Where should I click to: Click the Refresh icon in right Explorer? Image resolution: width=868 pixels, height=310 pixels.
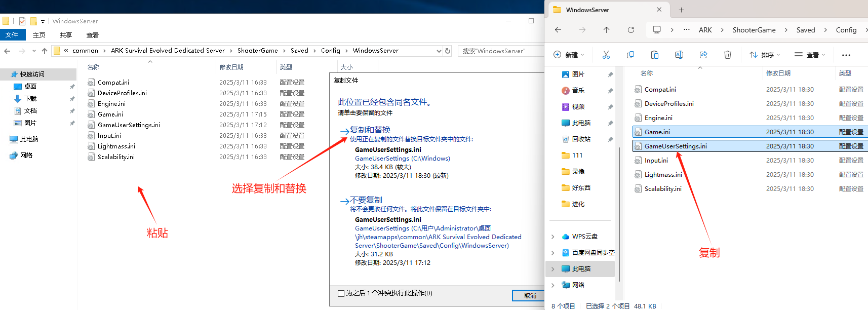point(631,30)
